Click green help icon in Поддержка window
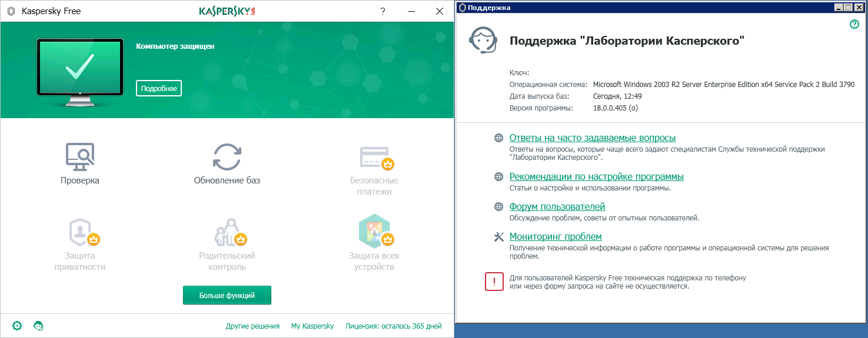 (x=854, y=24)
